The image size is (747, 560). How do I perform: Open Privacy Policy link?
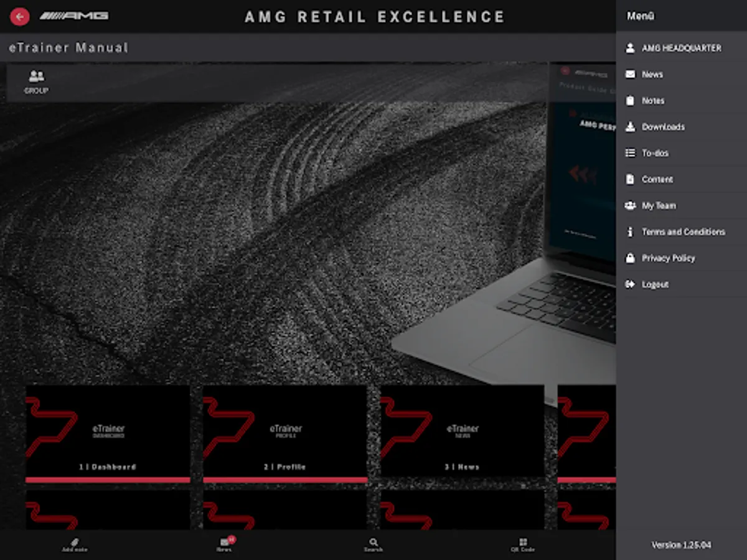point(669,258)
